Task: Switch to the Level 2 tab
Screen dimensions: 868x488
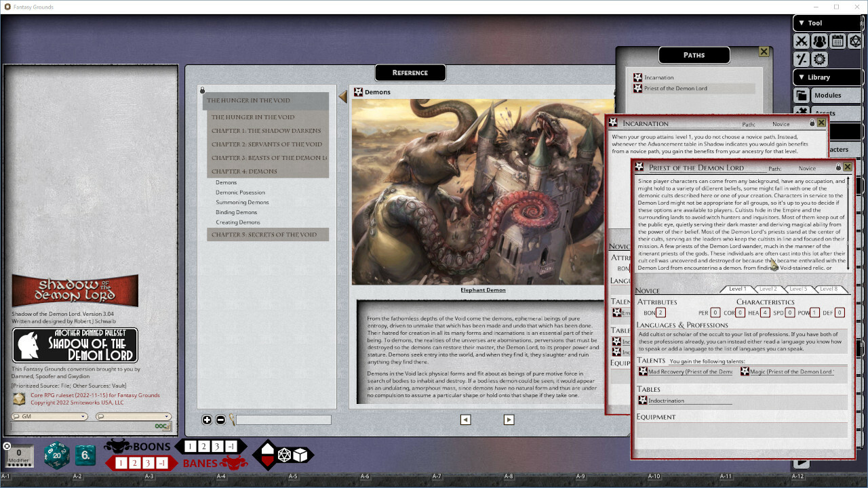Action: (768, 289)
